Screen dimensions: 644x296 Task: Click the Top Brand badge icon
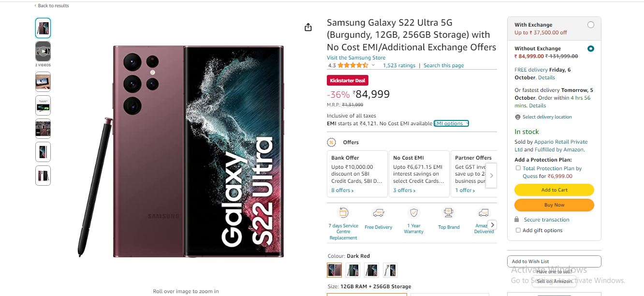click(x=449, y=213)
